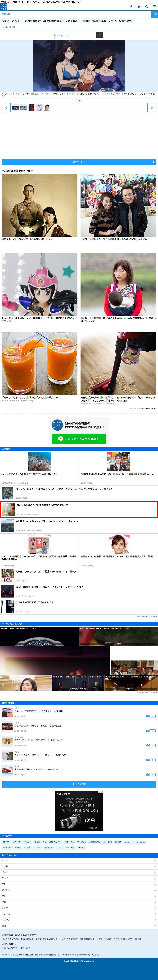Share the page via Facebook icon
Viewport: 158px width, 980px height.
coord(131,7)
